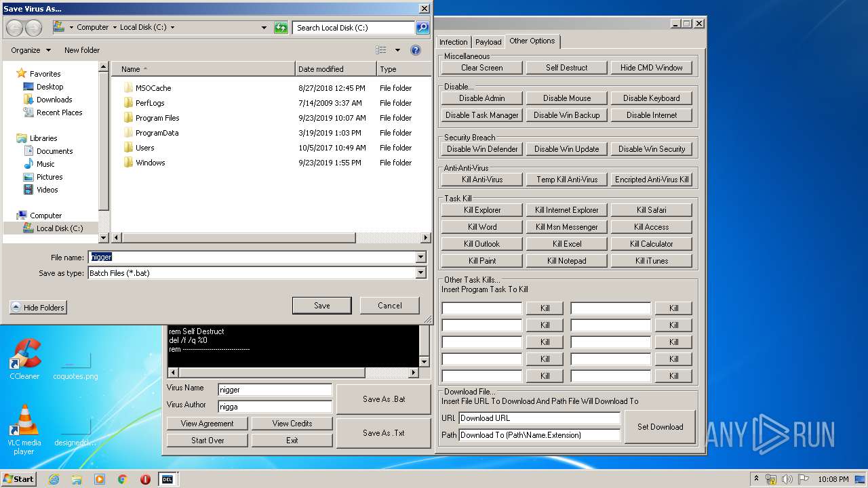Click the Set Download button

coord(660,427)
